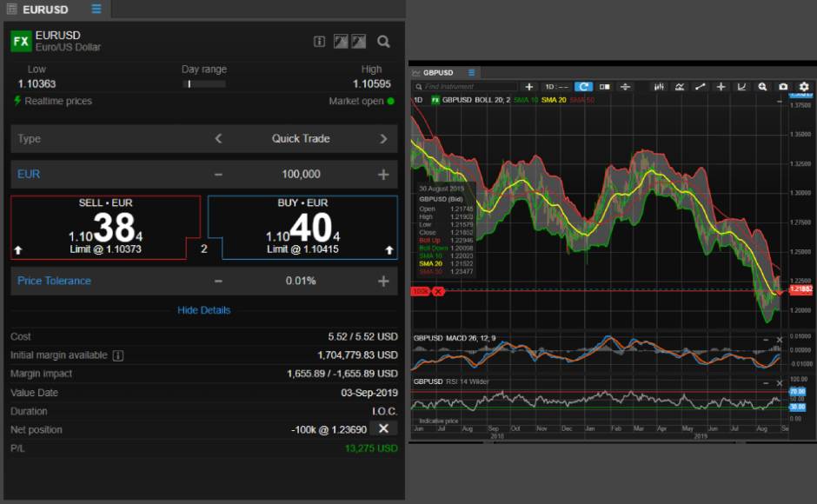Image resolution: width=817 pixels, height=504 pixels.
Task: Click the chart zoom magnifier icon
Action: point(762,87)
